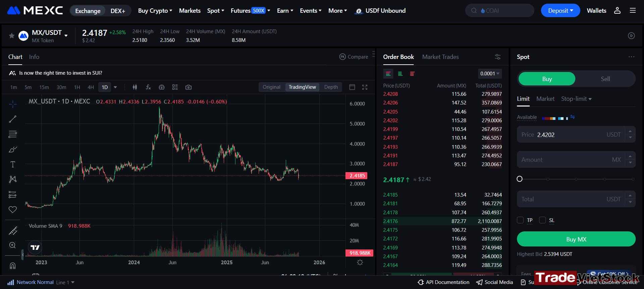The width and height of the screenshot is (644, 289).
Task: Open API Documentation link
Action: click(443, 282)
